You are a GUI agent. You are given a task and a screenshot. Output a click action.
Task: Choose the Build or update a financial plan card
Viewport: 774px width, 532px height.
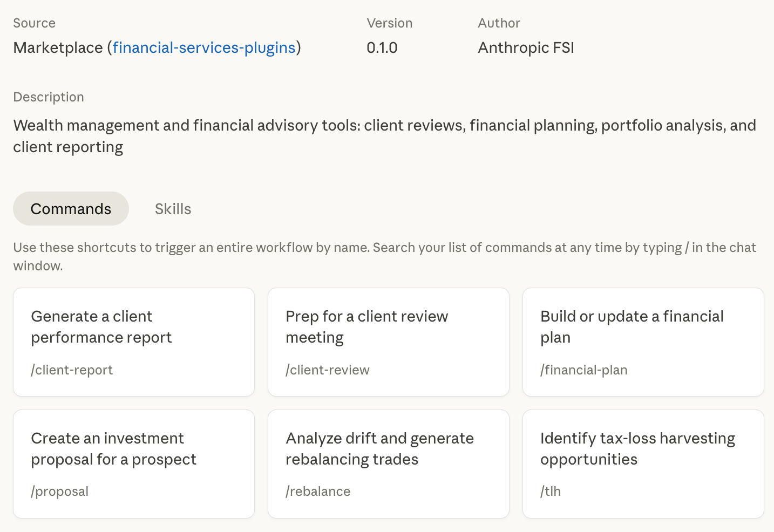point(643,342)
